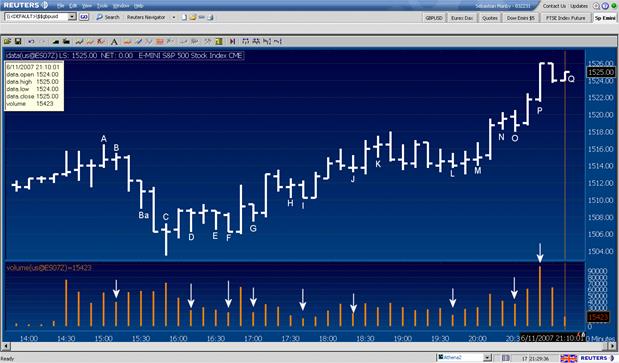
Task: Click the first dark area-chart style icon
Action: pos(56,41)
